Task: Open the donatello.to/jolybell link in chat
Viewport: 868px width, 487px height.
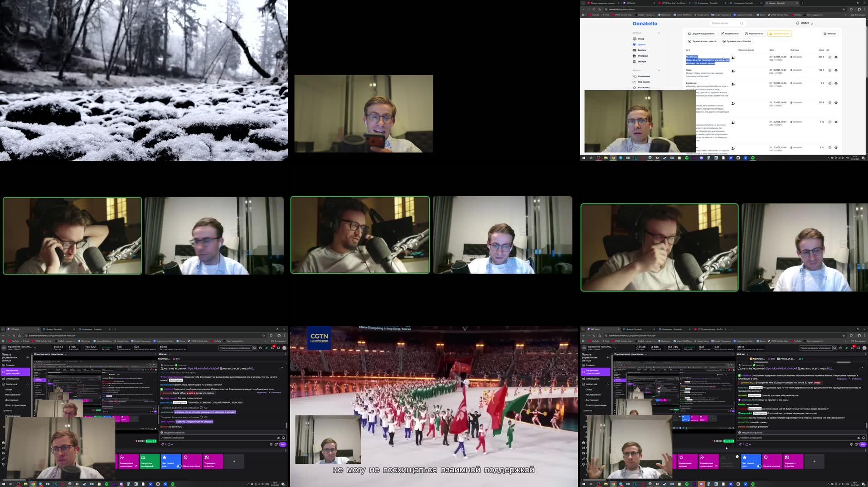Action: coord(203,369)
